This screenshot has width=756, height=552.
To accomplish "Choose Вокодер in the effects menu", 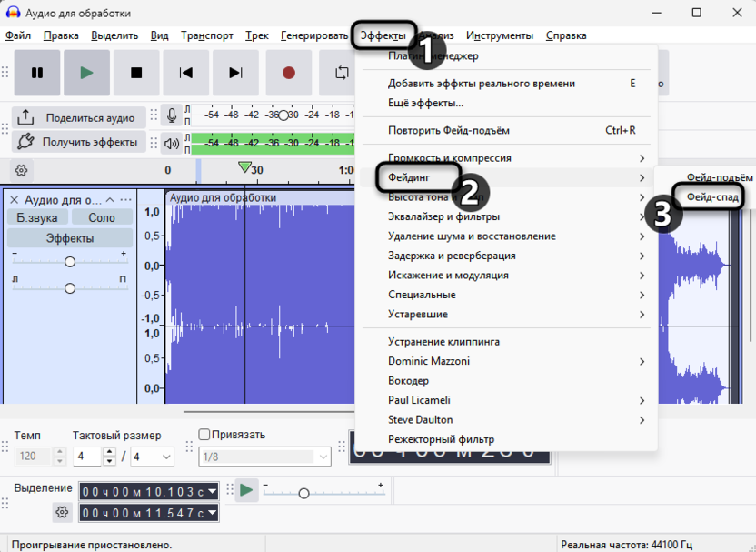I will coord(408,380).
